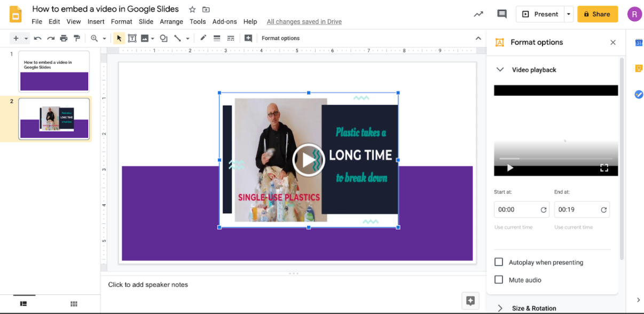Click the border color pencil icon
Screen dimensions: 644x314
point(203,38)
